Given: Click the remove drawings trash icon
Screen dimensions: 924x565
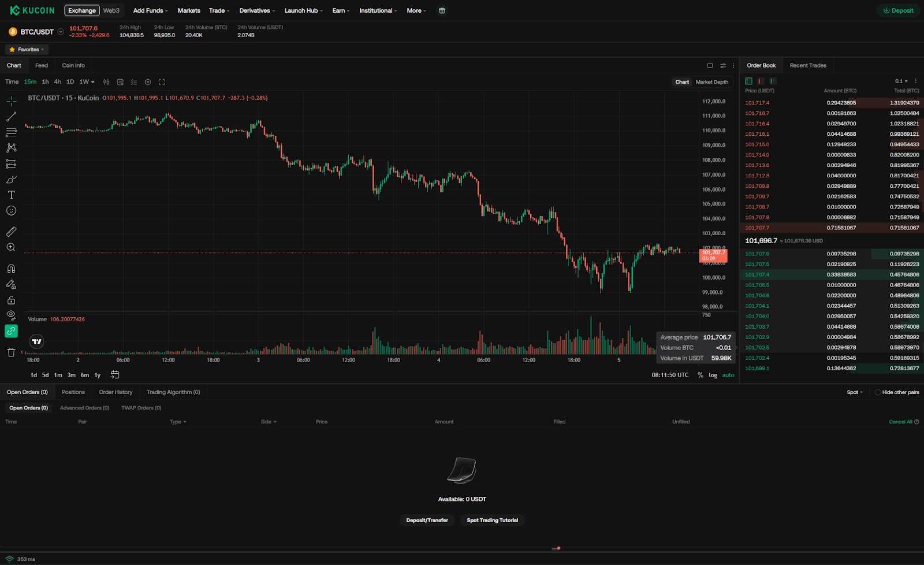Looking at the screenshot, I should click(x=10, y=352).
